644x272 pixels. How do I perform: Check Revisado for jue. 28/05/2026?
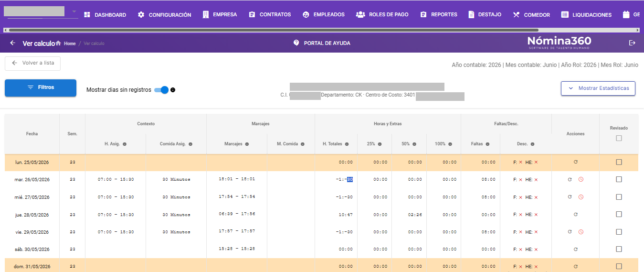(619, 214)
